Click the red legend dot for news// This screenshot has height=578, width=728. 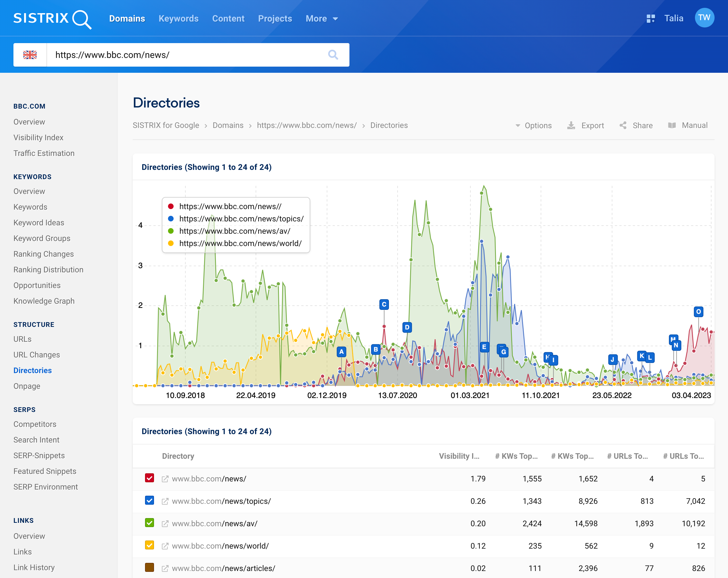pos(171,206)
